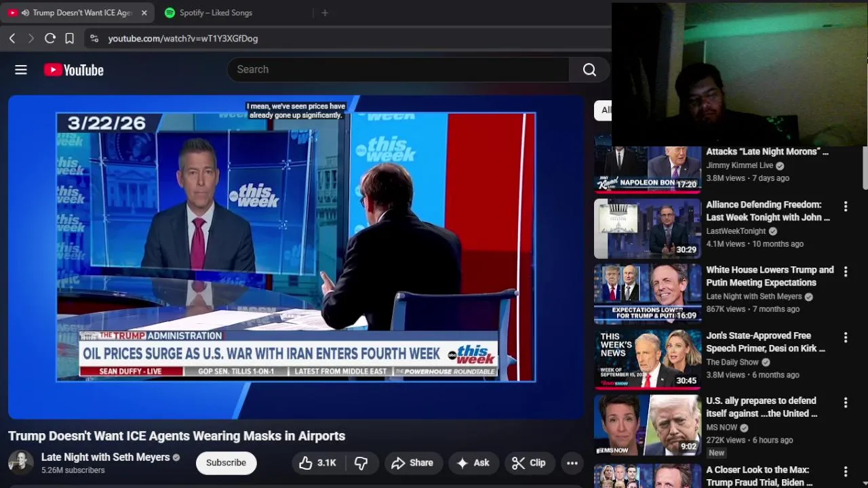Open options for A Closer Look video
Screen dimensions: 868x488
coord(846,471)
